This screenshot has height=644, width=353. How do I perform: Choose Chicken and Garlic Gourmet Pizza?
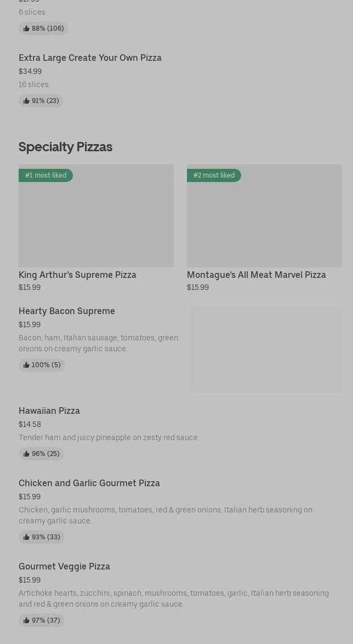click(x=89, y=483)
